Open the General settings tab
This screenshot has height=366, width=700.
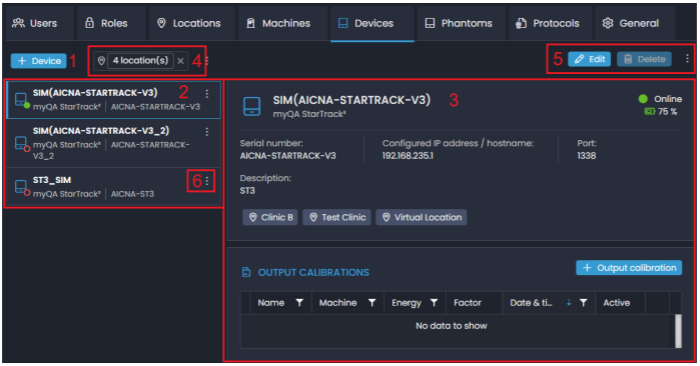point(630,23)
